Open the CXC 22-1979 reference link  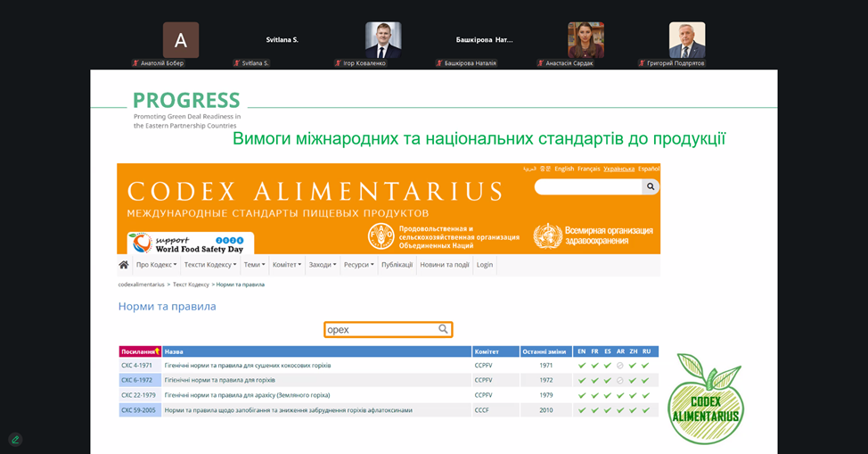point(138,395)
